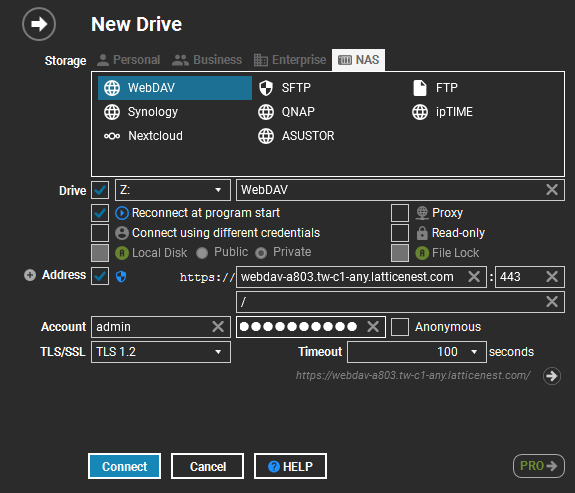Viewport: 575px width, 493px height.
Task: Click the full WebDAV URL preview text
Action: pos(413,375)
